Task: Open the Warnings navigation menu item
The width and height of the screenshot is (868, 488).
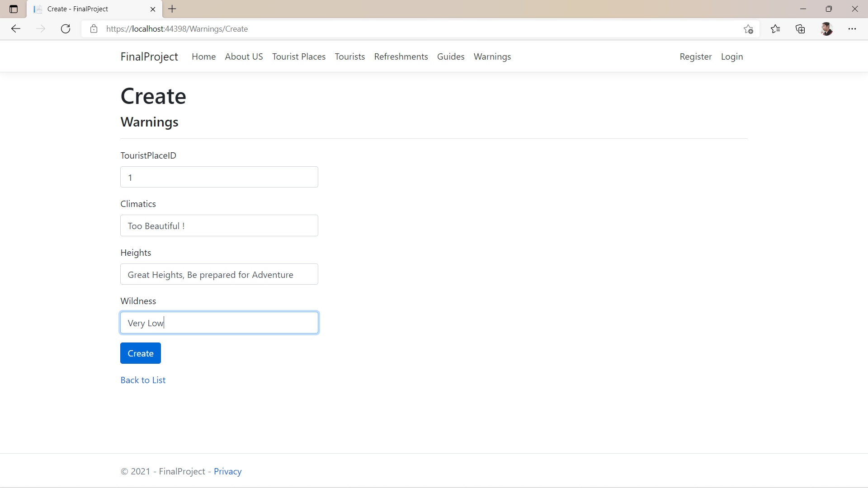Action: [x=492, y=56]
